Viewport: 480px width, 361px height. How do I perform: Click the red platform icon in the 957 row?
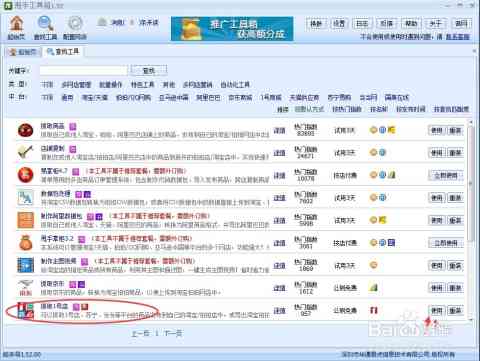tap(374, 310)
